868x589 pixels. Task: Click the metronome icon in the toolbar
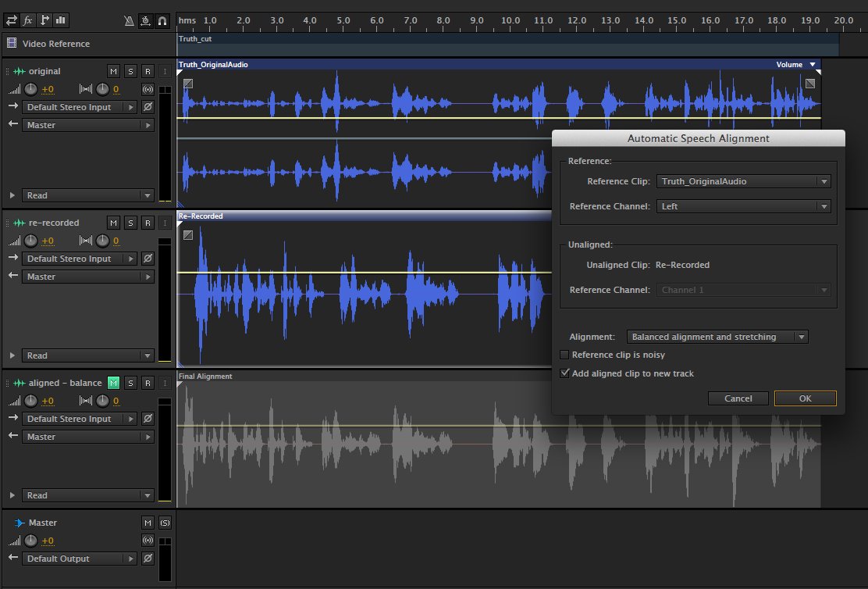point(130,21)
